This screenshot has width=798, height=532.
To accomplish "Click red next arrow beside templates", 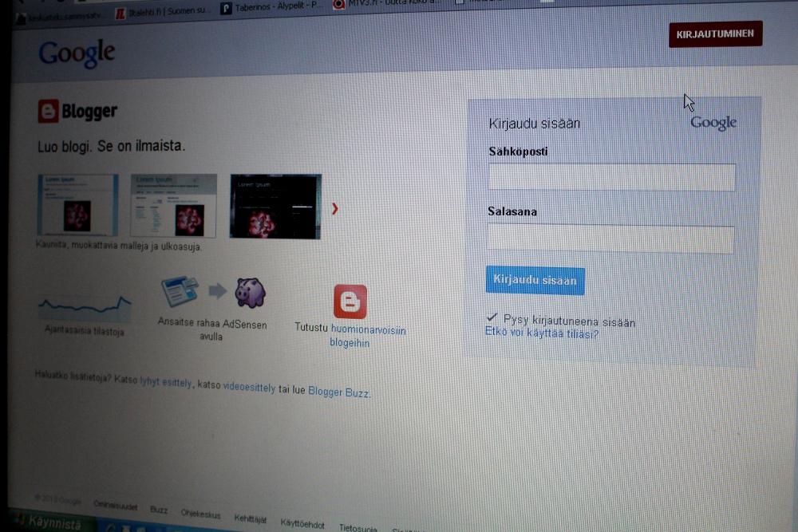I will click(335, 208).
